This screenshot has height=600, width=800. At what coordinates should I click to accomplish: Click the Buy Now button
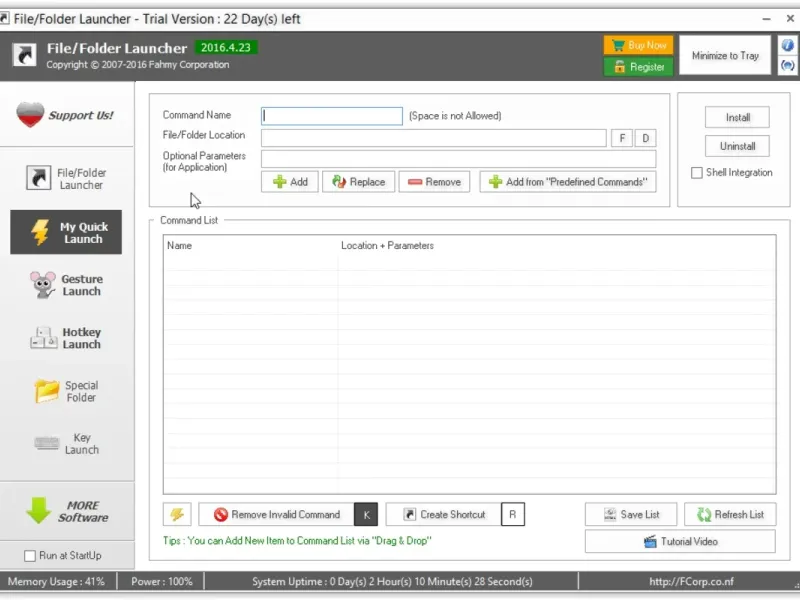638,45
